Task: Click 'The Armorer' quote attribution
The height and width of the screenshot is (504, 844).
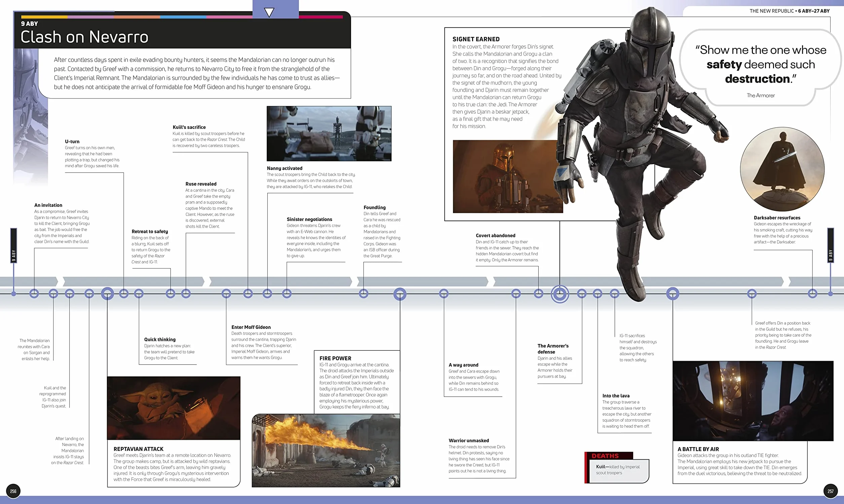Action: (761, 95)
